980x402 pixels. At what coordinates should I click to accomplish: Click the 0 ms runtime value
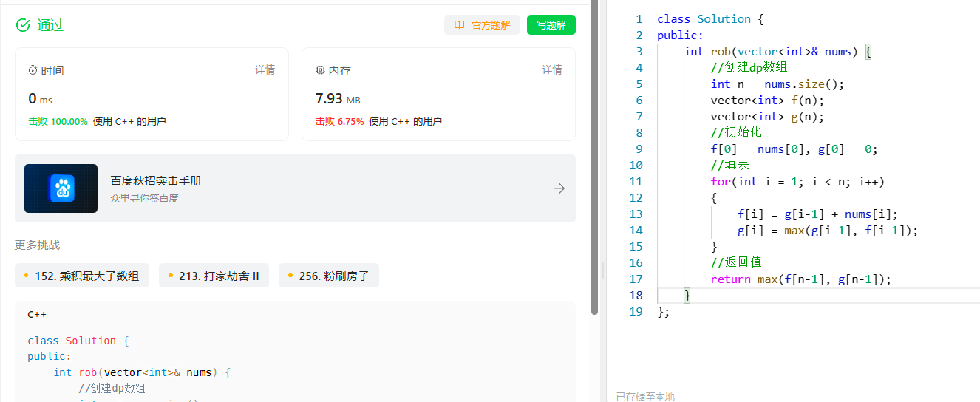[x=41, y=99]
